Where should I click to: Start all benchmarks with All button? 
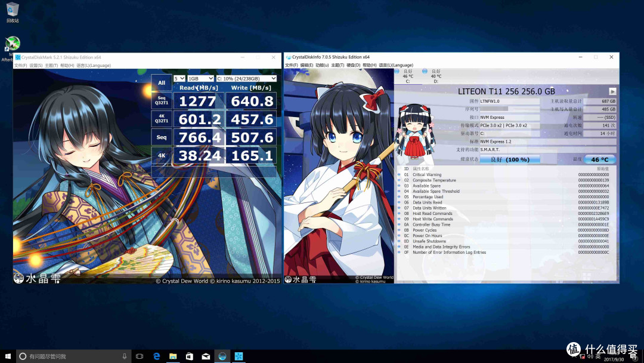(162, 82)
